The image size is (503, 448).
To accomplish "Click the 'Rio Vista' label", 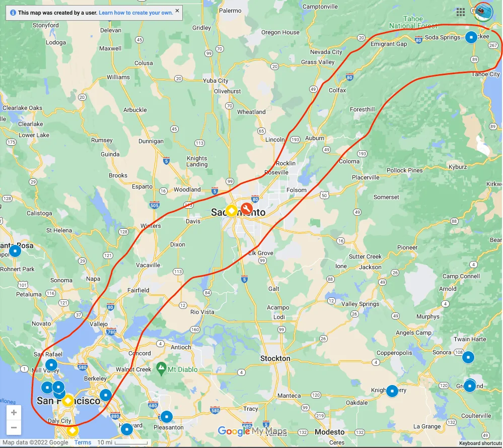I will click(x=202, y=312).
